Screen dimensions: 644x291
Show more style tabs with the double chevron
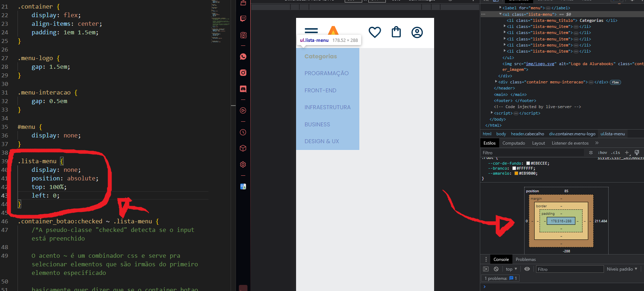click(x=597, y=143)
